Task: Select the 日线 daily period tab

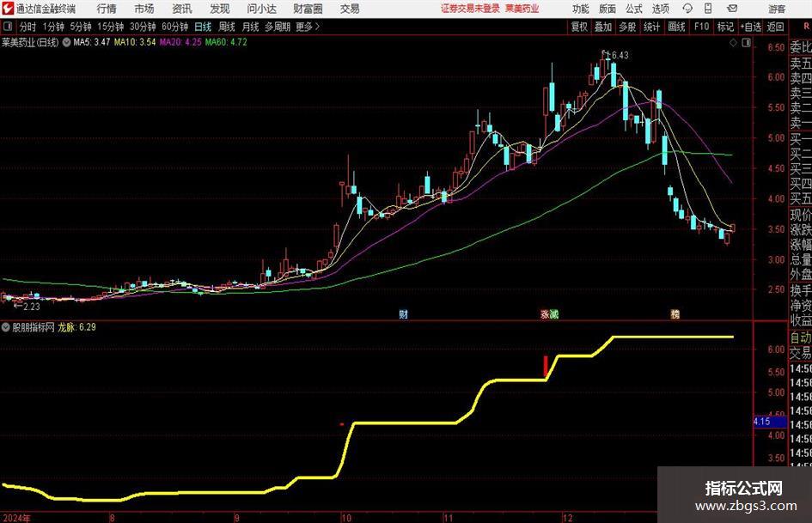Action: tap(203, 27)
